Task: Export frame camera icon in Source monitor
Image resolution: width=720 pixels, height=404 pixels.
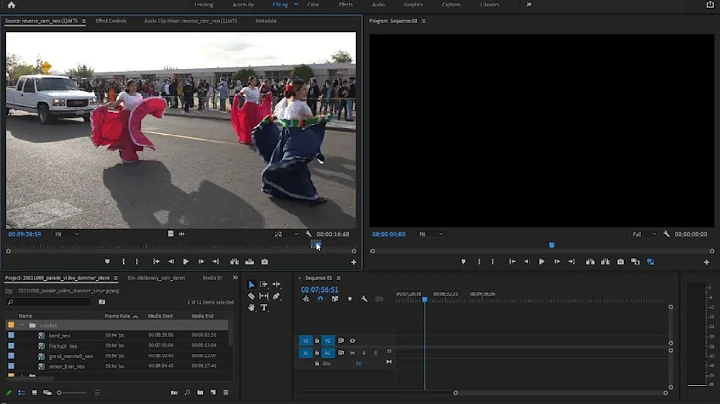Action: click(264, 262)
